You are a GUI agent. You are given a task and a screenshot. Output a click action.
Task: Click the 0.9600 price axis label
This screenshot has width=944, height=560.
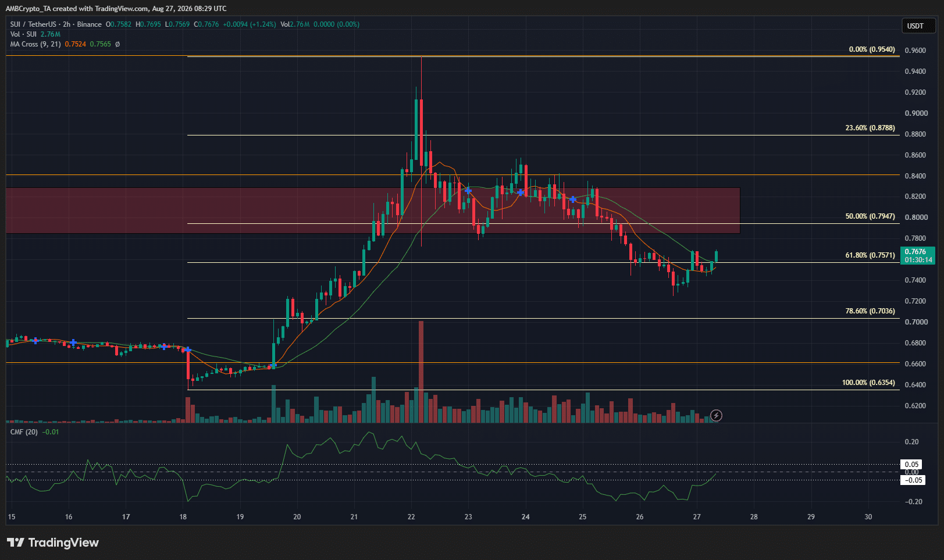click(x=915, y=51)
